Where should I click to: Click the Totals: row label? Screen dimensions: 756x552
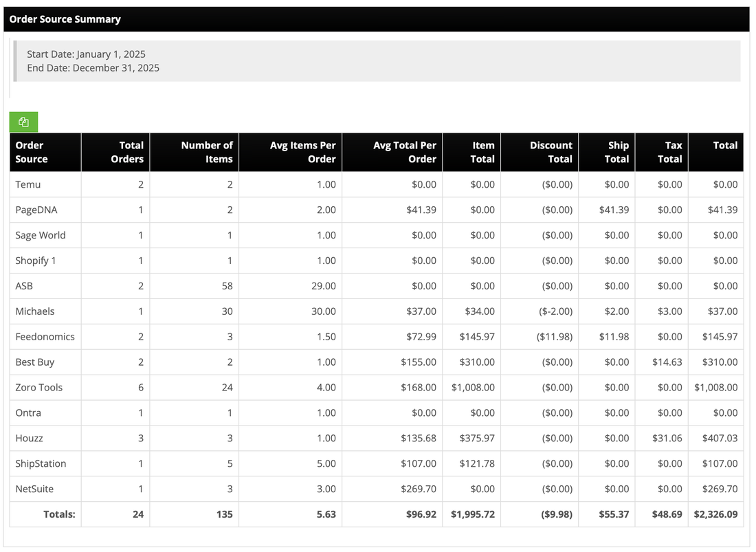[x=59, y=514]
